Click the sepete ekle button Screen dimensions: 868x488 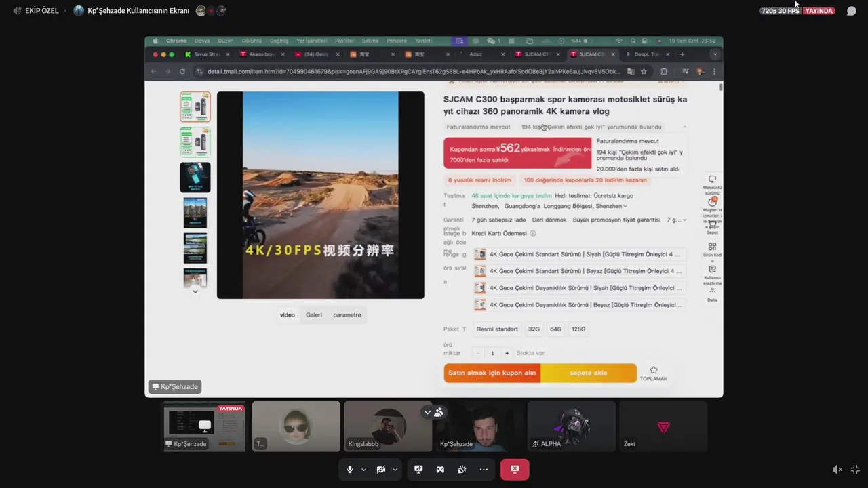pos(589,373)
